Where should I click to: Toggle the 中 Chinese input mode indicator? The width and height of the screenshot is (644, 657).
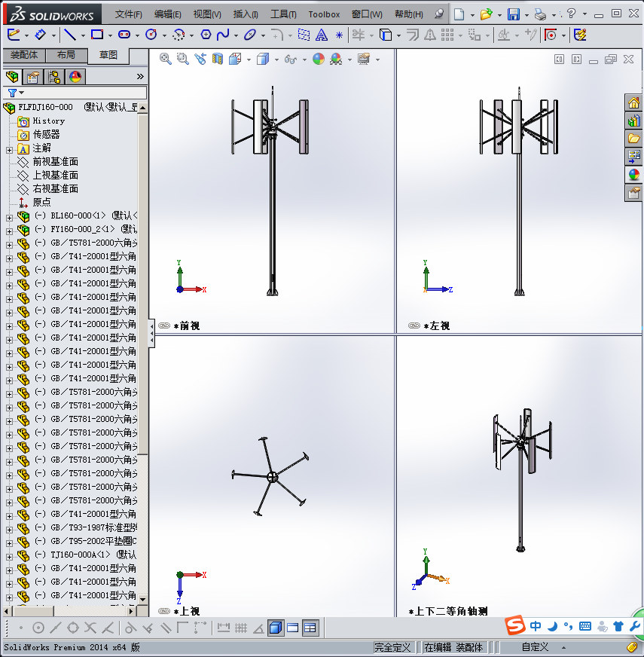[x=535, y=626]
